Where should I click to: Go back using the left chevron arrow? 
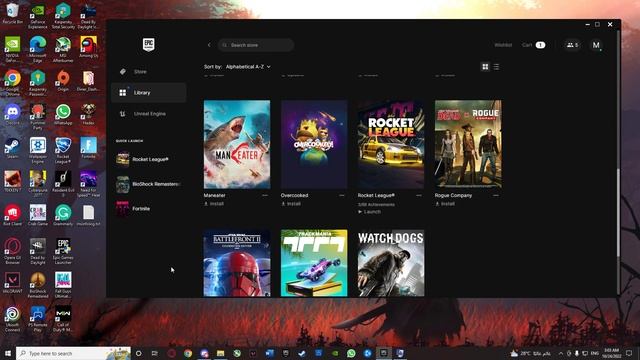[x=209, y=45]
